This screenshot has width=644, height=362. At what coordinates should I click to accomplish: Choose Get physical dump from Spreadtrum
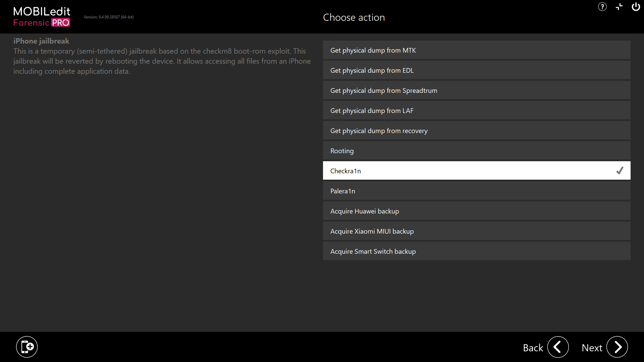click(x=476, y=90)
